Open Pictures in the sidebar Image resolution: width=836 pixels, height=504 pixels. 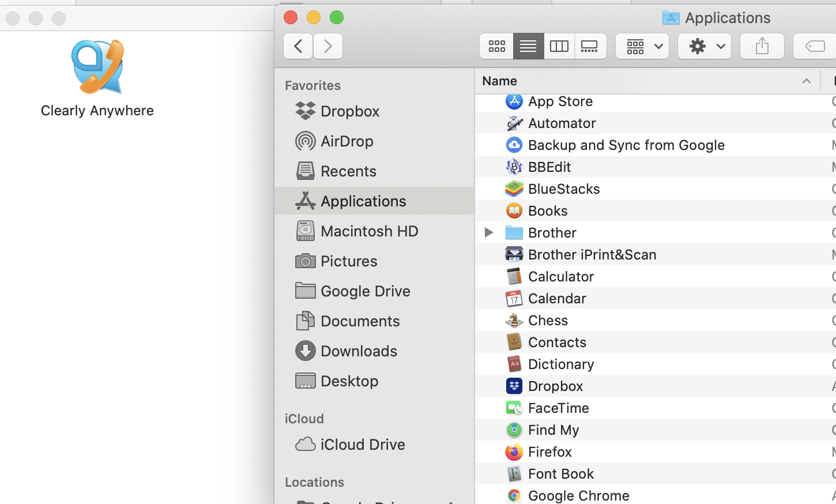tap(375, 261)
